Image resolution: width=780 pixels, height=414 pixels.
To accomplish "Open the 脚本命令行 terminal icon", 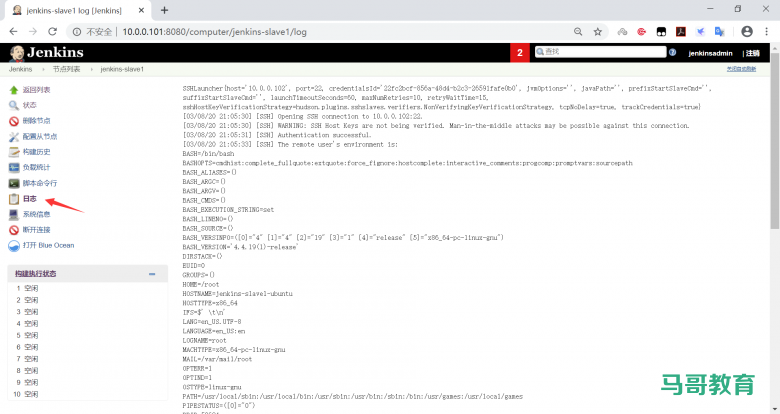I will click(x=14, y=183).
